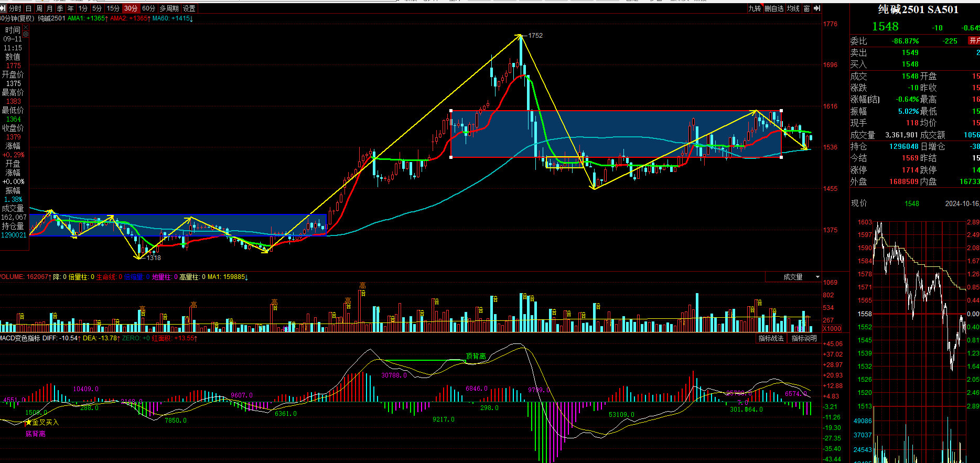The height and width of the screenshot is (463, 980).
Task: Click the 1752 high price marker
Action: tap(535, 36)
